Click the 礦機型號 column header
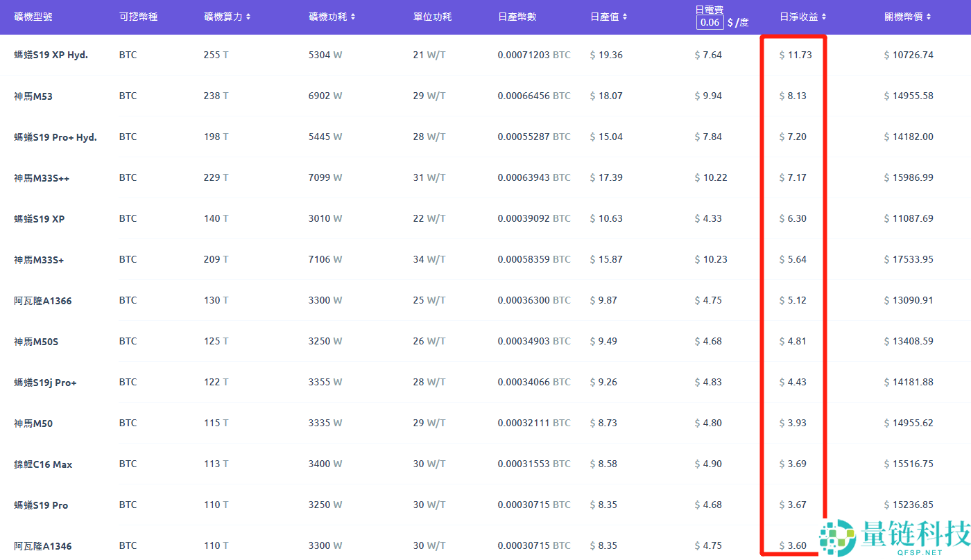This screenshot has width=971, height=560. (x=33, y=17)
